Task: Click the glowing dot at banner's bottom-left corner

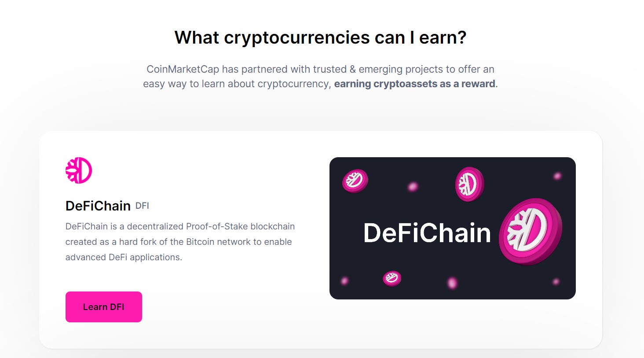Action: pos(345,280)
